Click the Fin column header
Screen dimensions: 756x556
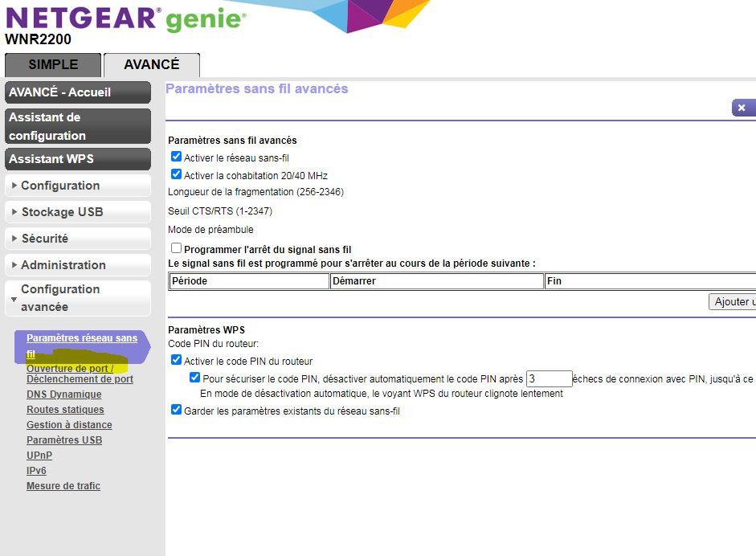650,281
